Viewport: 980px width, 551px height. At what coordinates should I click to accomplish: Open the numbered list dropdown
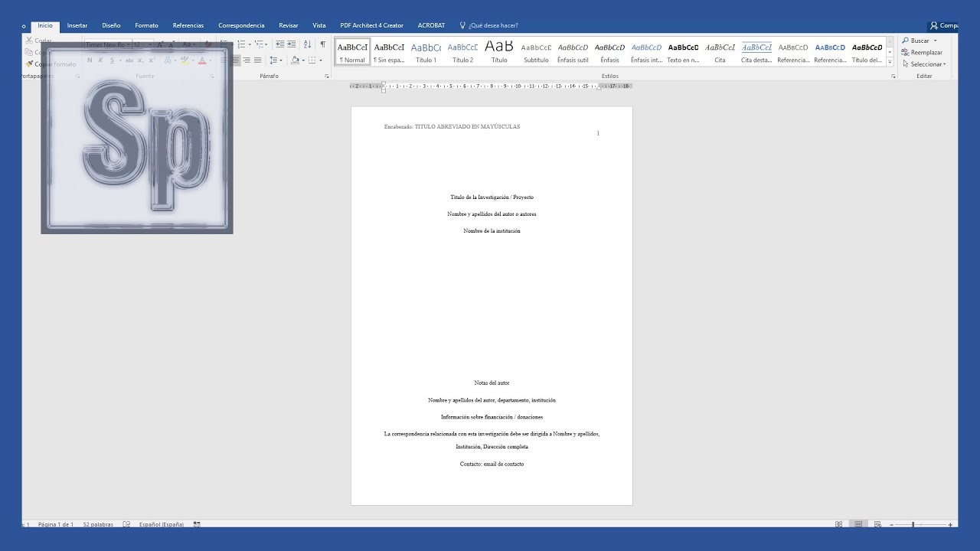point(250,44)
